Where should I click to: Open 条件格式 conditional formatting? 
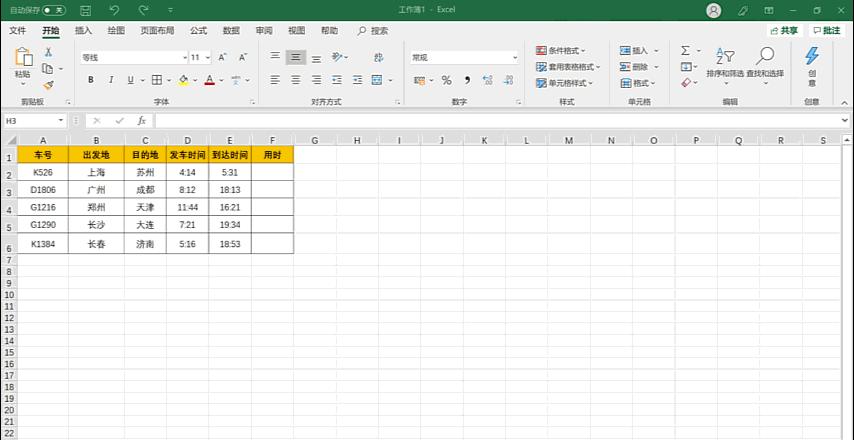(560, 51)
